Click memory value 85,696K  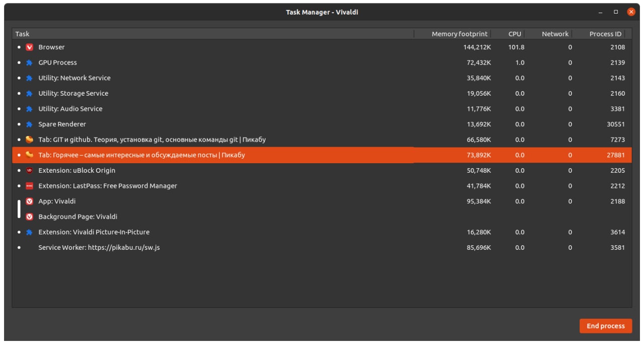click(479, 248)
